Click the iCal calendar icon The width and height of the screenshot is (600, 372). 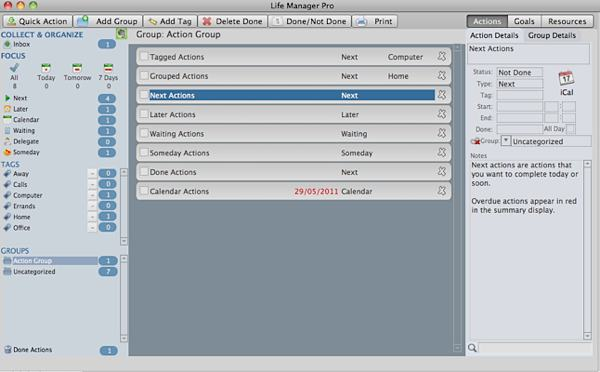point(566,79)
